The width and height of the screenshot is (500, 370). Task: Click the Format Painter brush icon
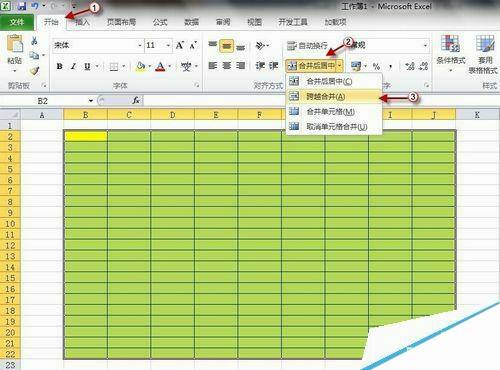34,70
